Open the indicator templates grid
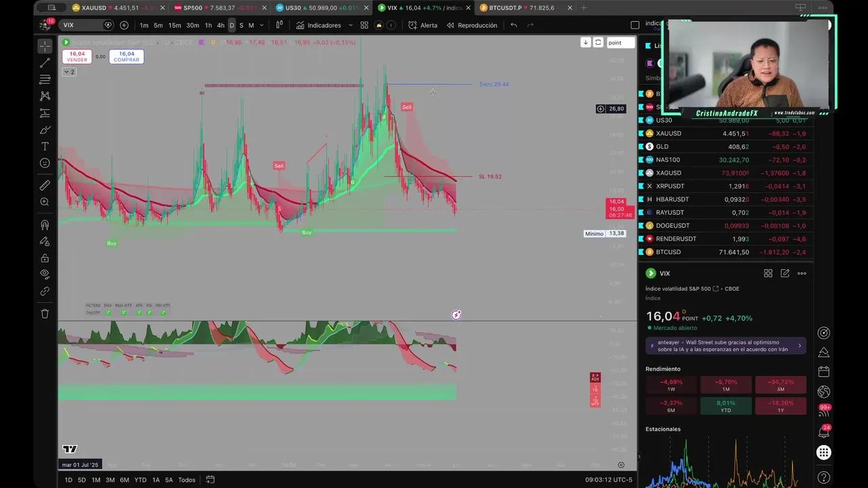 tap(364, 25)
